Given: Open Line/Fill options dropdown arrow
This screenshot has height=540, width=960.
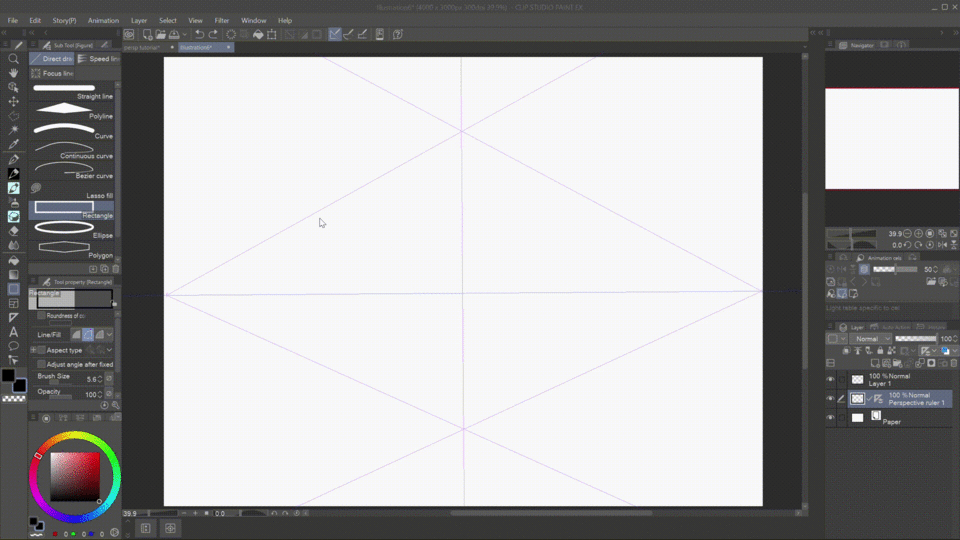Looking at the screenshot, I should [110, 334].
